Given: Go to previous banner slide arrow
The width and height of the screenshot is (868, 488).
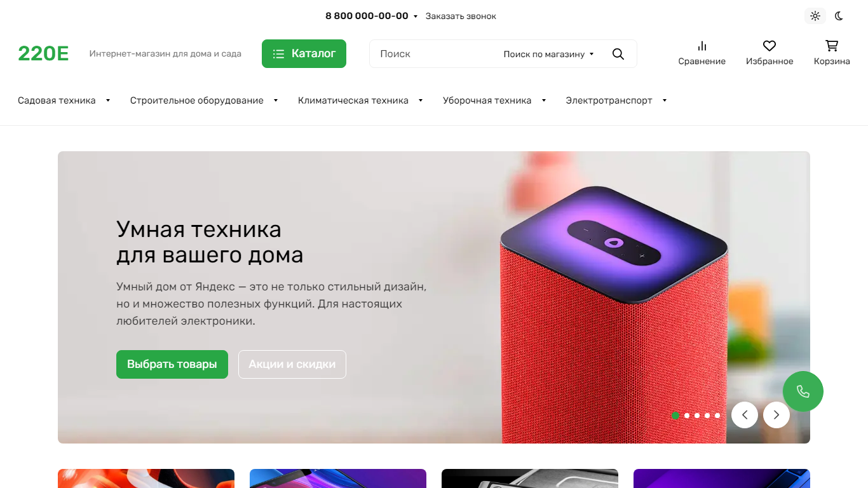Looking at the screenshot, I should click(x=745, y=415).
